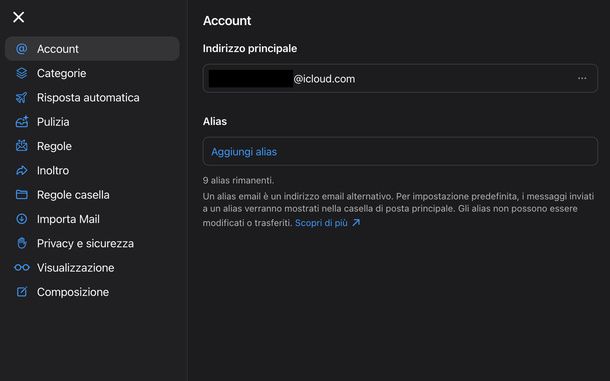The height and width of the screenshot is (381, 610).
Task: Open the Scopri di più link
Action: point(321,223)
